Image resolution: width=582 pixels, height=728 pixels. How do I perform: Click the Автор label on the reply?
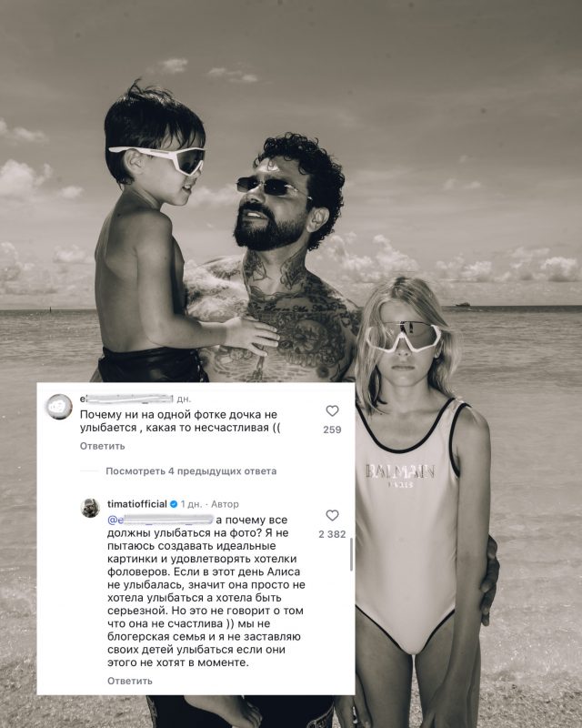point(226,504)
